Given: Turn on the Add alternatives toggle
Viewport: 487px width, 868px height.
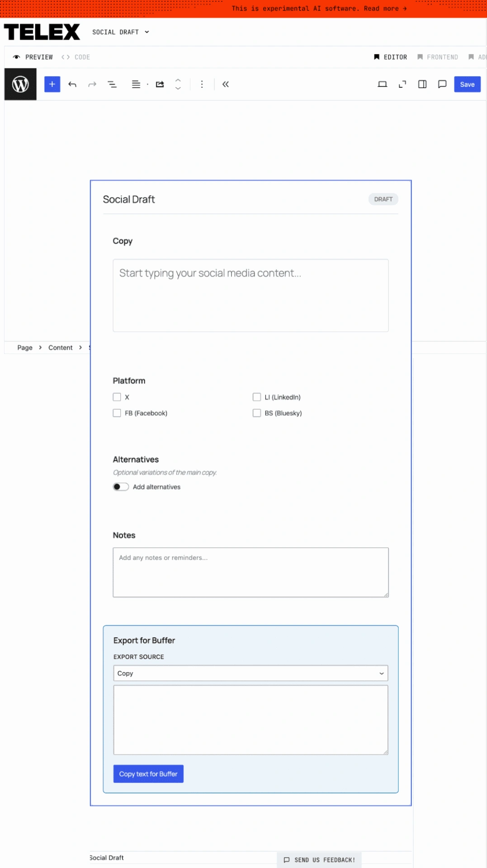Looking at the screenshot, I should [x=121, y=487].
